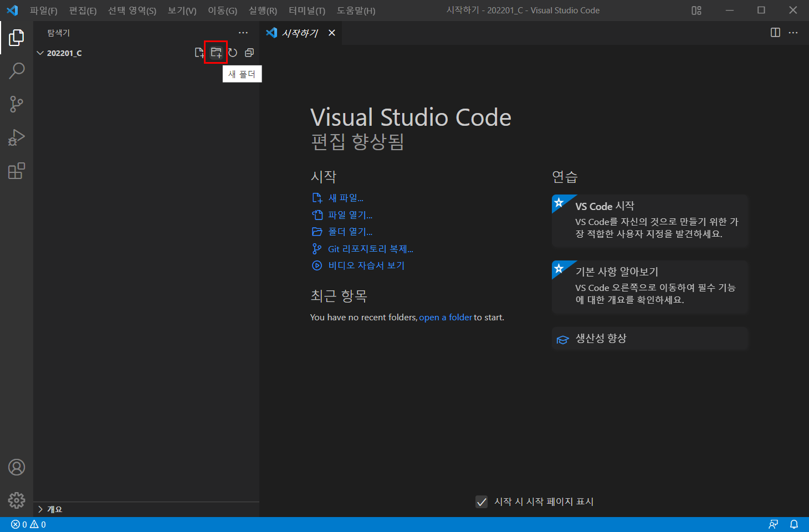This screenshot has width=809, height=532.
Task: Open the 기본 사항 알아보기 walkthrough card
Action: [x=650, y=287]
